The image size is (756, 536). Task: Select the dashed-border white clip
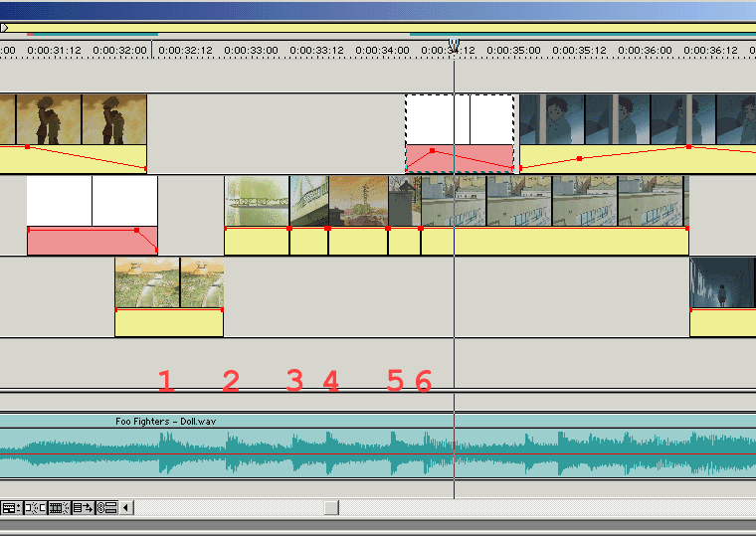tap(459, 118)
